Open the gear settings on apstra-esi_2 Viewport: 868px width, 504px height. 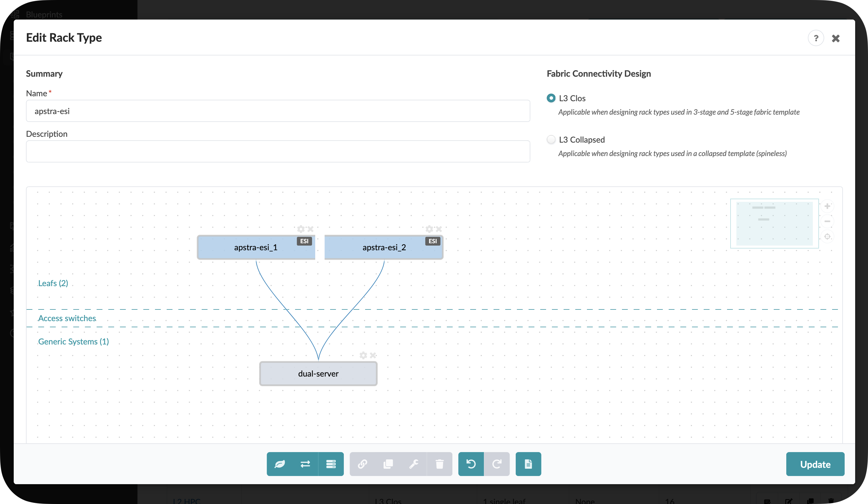(429, 229)
